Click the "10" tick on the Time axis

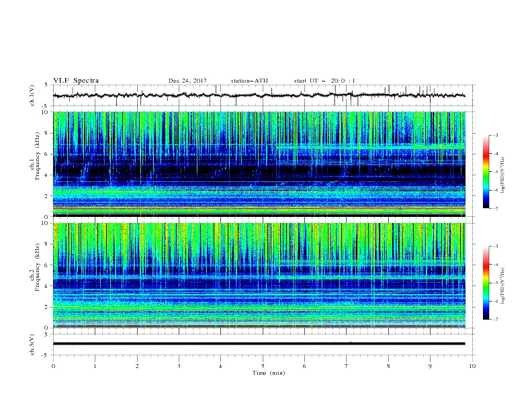[472, 366]
